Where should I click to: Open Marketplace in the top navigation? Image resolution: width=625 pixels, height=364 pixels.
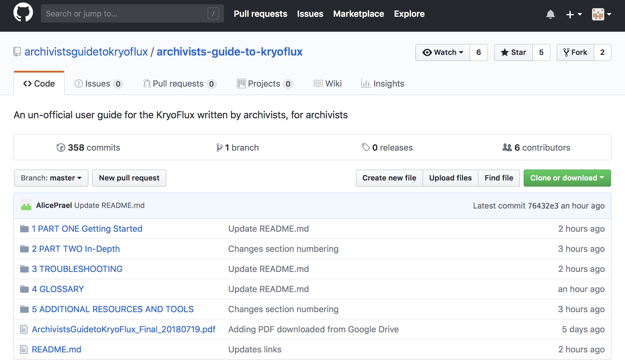(x=359, y=14)
